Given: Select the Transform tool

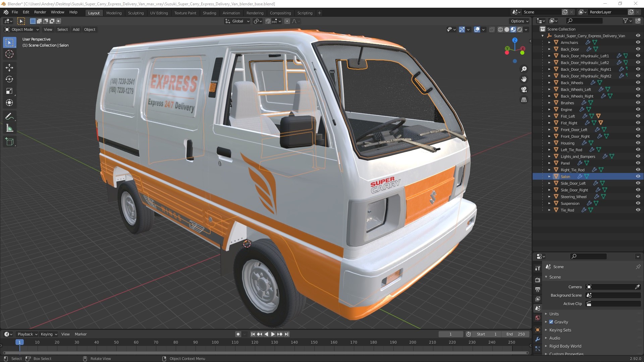Looking at the screenshot, I should (9, 103).
